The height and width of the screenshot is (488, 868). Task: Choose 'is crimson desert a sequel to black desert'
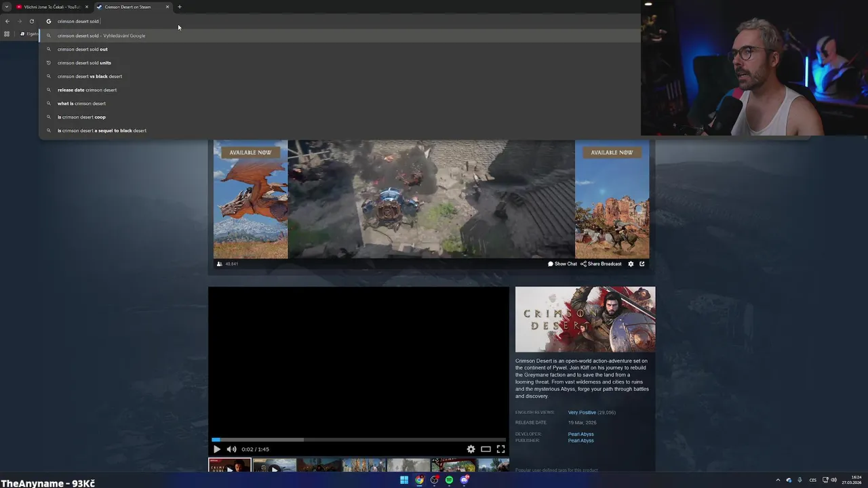[339, 130]
